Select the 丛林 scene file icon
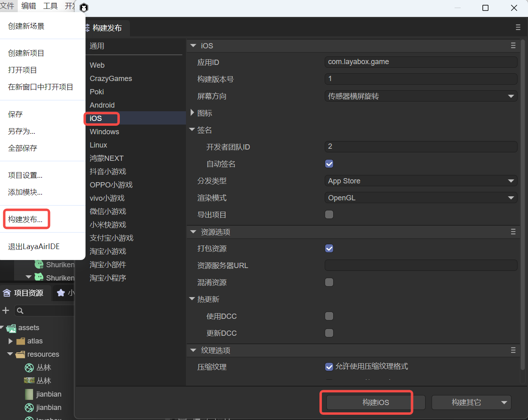Image resolution: width=528 pixels, height=420 pixels. (x=29, y=368)
